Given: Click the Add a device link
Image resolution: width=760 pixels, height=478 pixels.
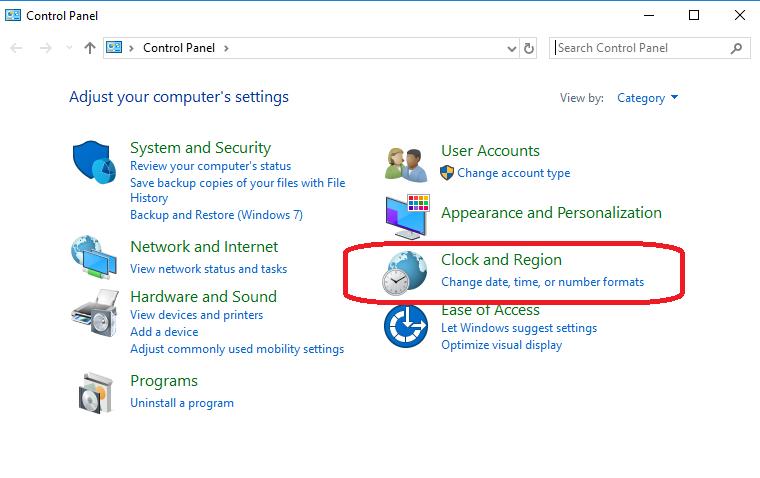Looking at the screenshot, I should click(x=164, y=332).
